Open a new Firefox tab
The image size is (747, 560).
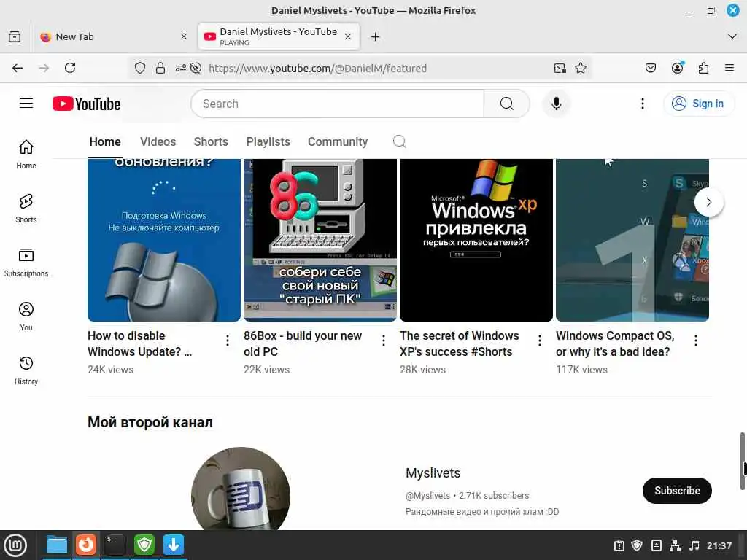coord(376,36)
